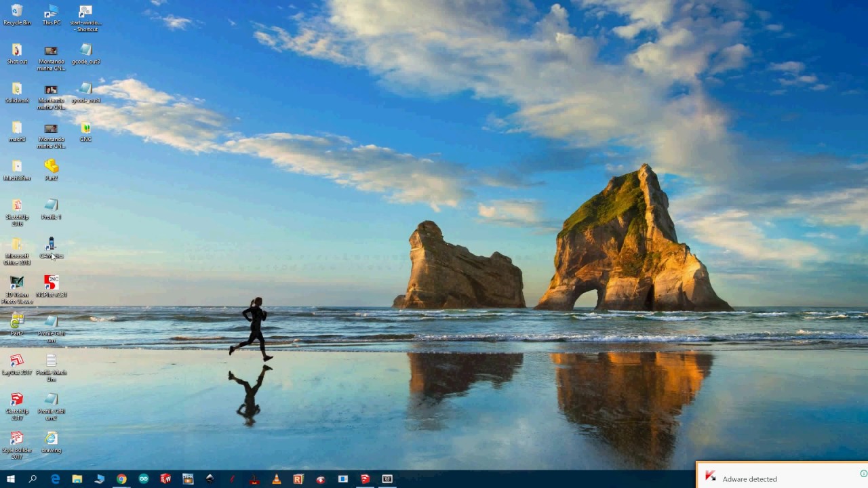Select the 3D Vision Photo Viewer shortcut
This screenshot has width=868, height=488.
click(x=17, y=291)
